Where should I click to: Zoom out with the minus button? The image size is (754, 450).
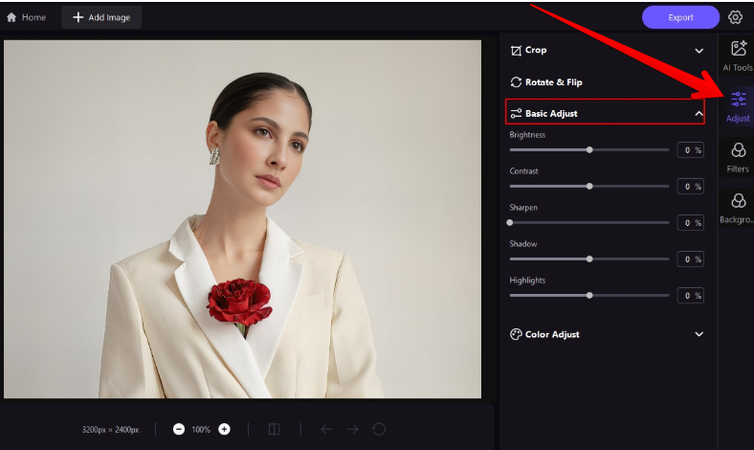(179, 429)
